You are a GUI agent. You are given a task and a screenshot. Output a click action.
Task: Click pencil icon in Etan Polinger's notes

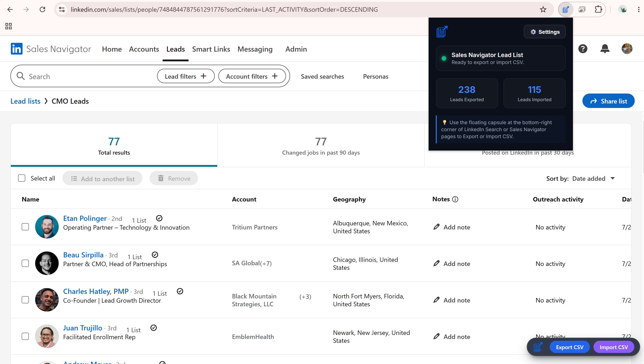pos(436,227)
